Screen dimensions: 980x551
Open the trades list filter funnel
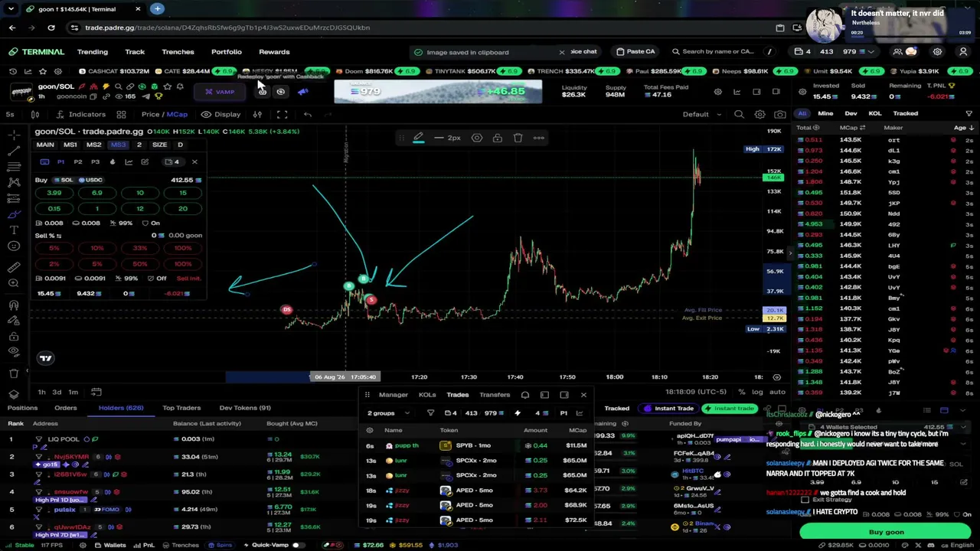(969, 113)
